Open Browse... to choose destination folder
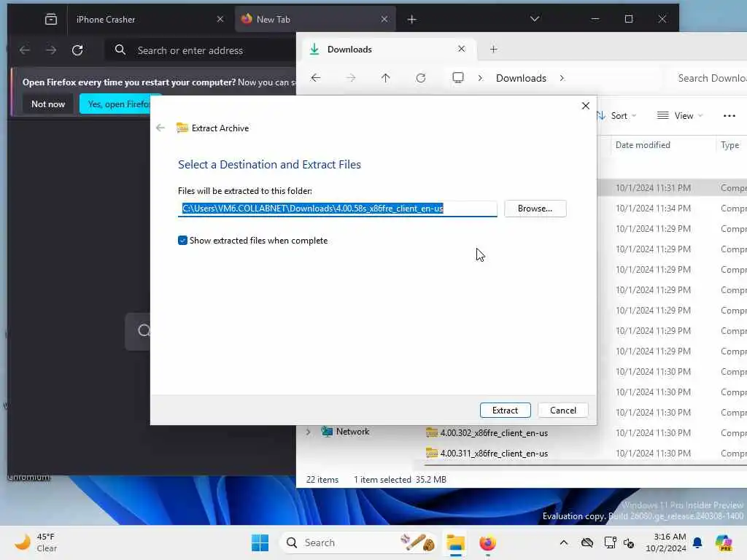 tap(535, 209)
